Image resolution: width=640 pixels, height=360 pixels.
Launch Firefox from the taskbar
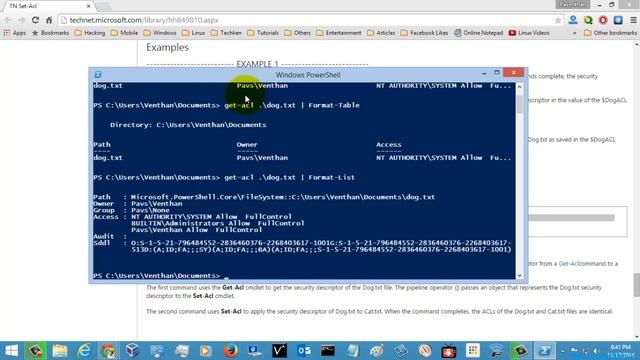(231, 351)
